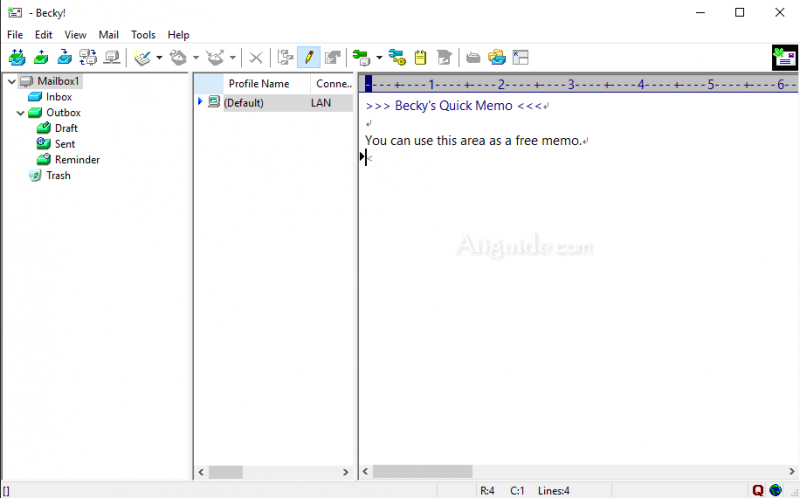Viewport: 800px width, 498px height.
Task: Open the Help menu
Action: 178,35
